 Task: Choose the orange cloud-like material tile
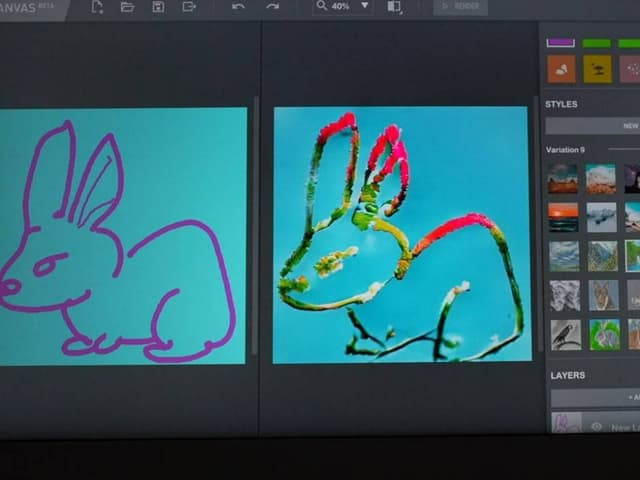[x=561, y=69]
